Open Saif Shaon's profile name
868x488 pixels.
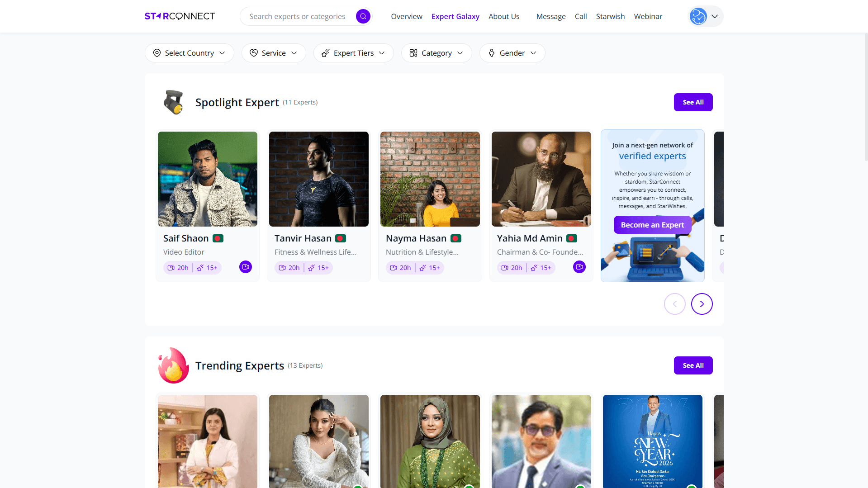coord(186,238)
